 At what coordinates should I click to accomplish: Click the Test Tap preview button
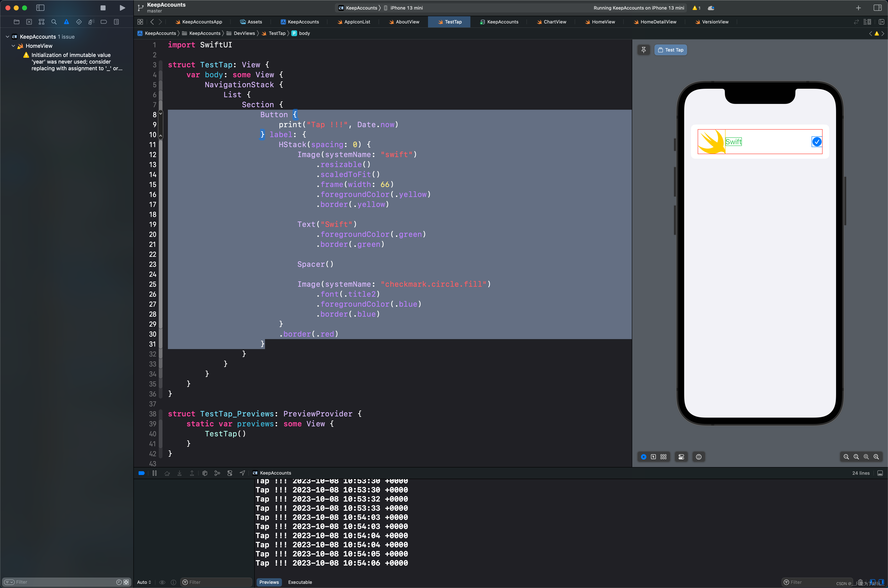point(670,50)
